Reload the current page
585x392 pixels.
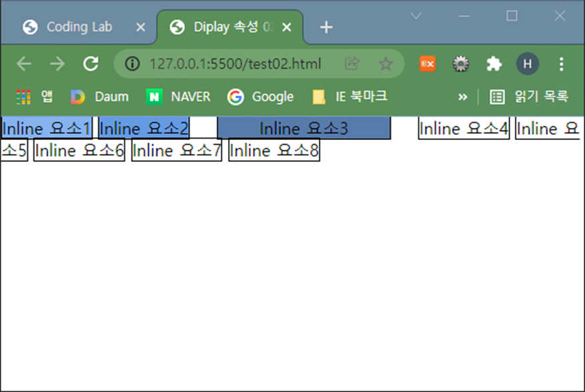click(91, 64)
